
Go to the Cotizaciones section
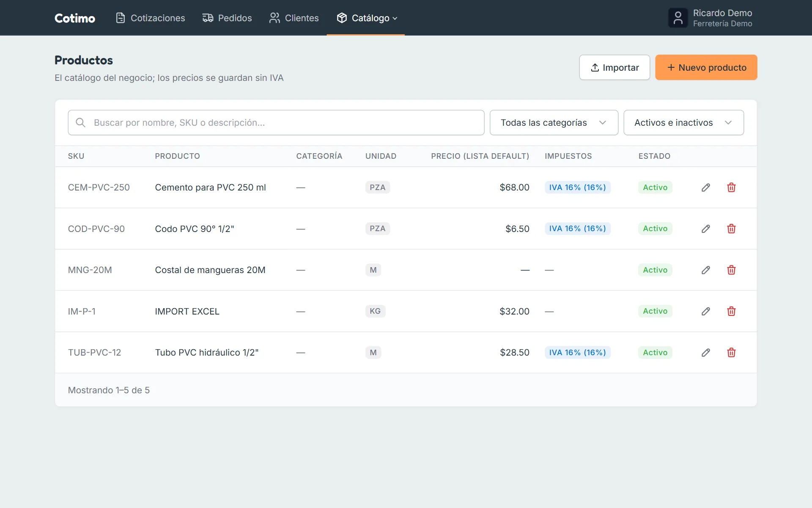coord(151,18)
